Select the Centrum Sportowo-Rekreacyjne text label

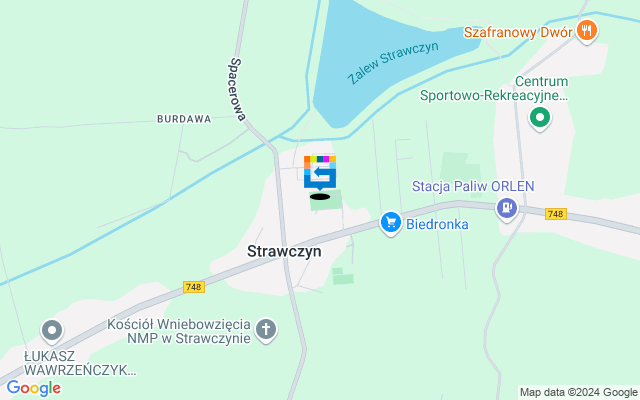coord(494,88)
